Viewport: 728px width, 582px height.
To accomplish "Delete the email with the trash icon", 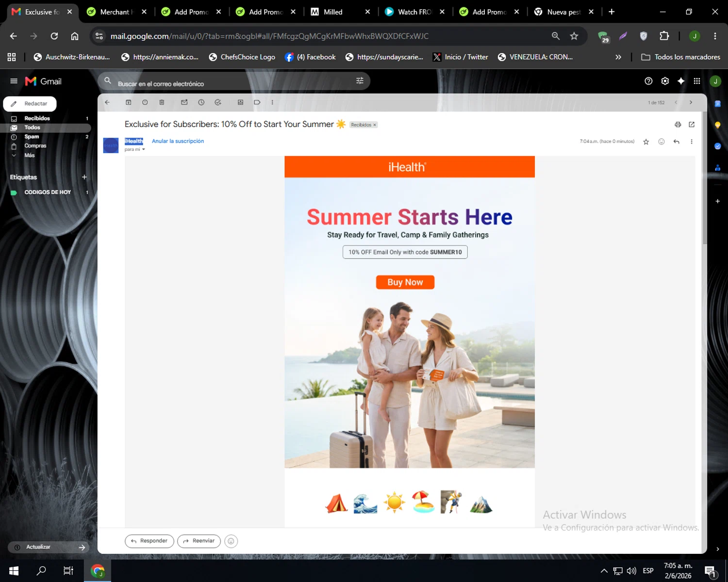I will pyautogui.click(x=162, y=102).
